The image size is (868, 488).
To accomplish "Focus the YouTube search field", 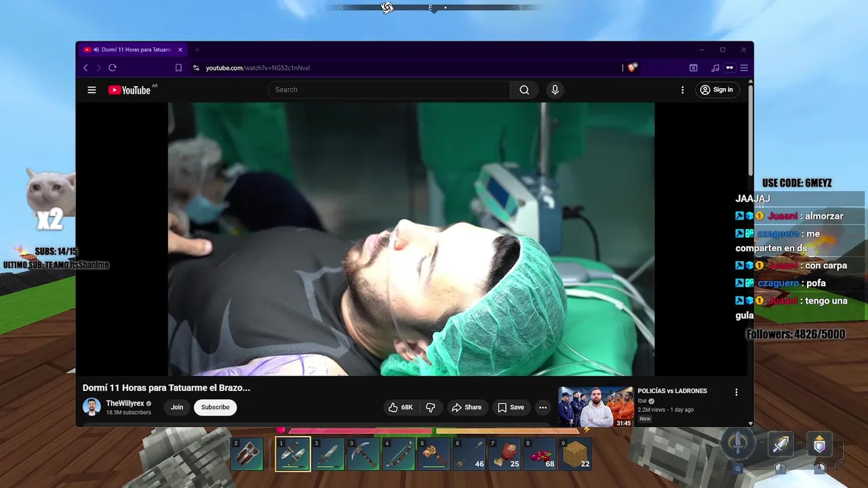I will click(389, 89).
